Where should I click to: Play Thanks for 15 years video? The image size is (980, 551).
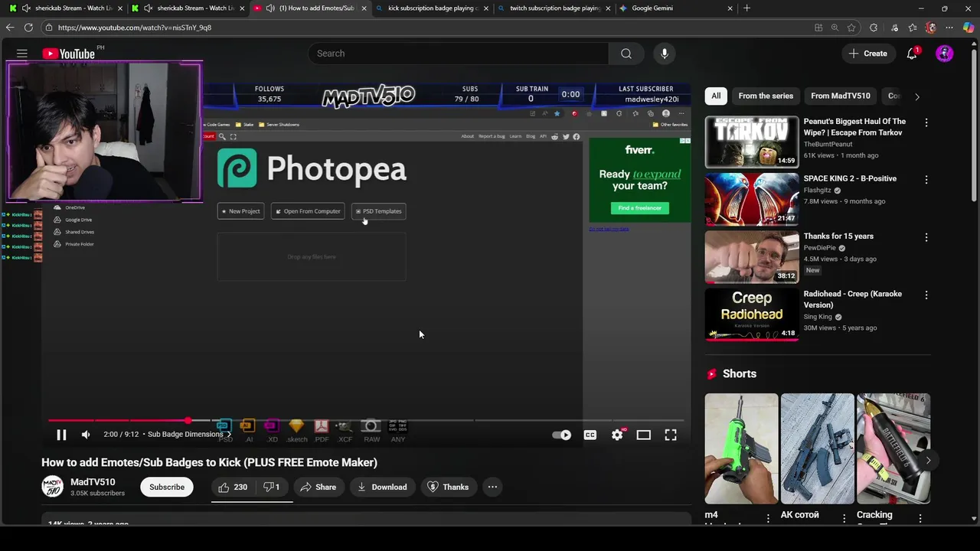(x=752, y=256)
